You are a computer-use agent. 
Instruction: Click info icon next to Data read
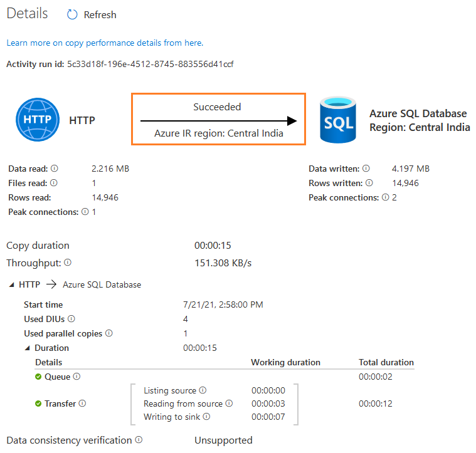tap(54, 169)
